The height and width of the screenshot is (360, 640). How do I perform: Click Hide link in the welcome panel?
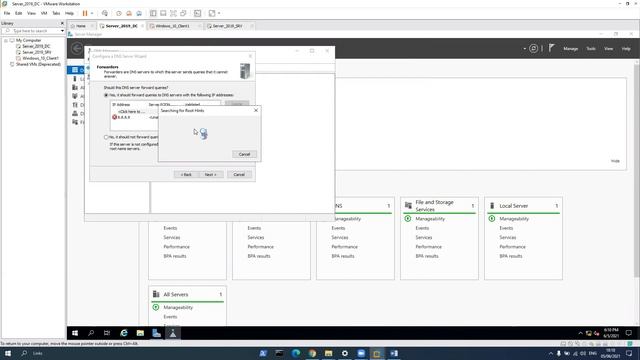point(615,161)
